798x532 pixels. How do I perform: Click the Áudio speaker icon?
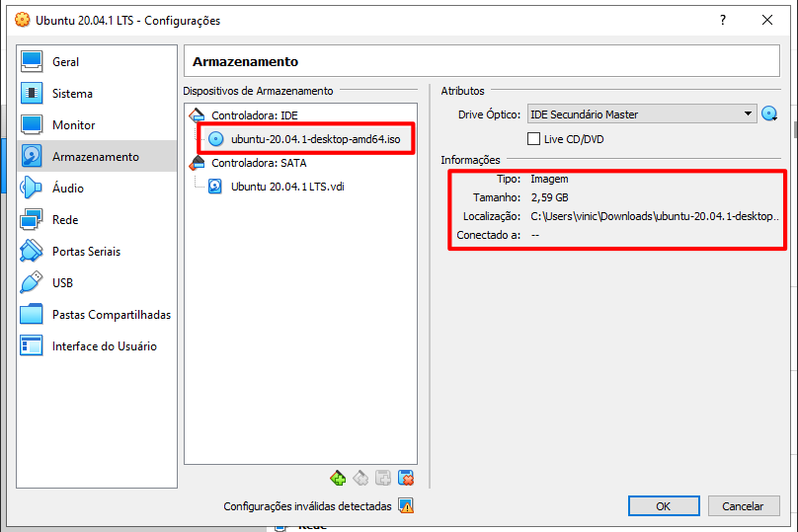pos(32,189)
